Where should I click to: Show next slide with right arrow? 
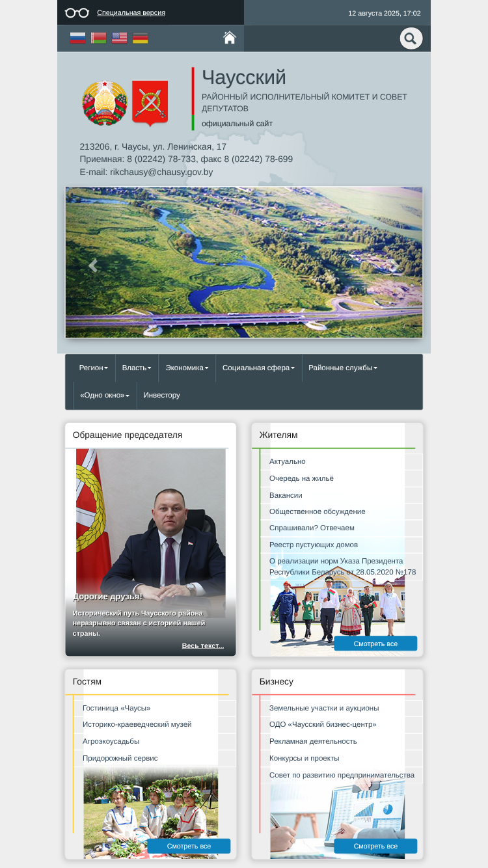click(394, 265)
